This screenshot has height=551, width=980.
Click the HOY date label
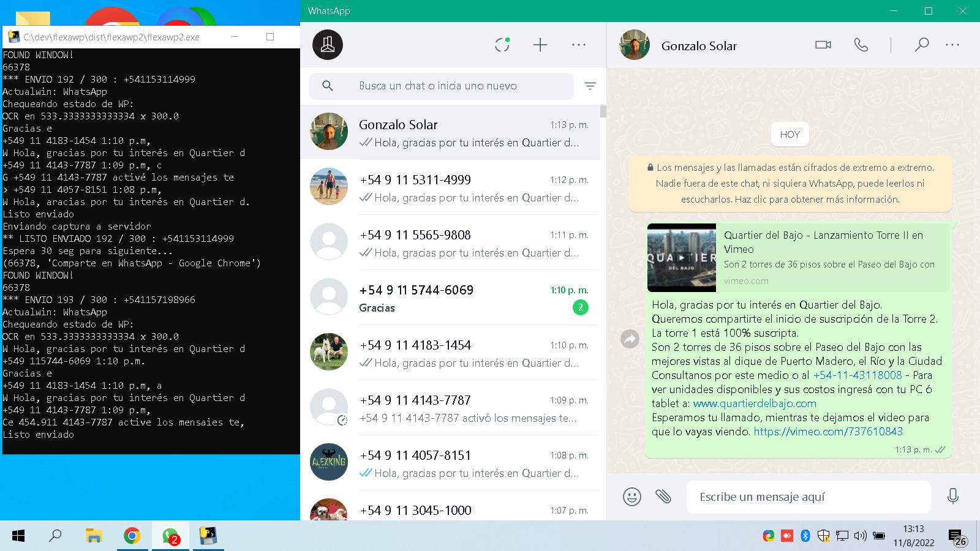pyautogui.click(x=790, y=135)
